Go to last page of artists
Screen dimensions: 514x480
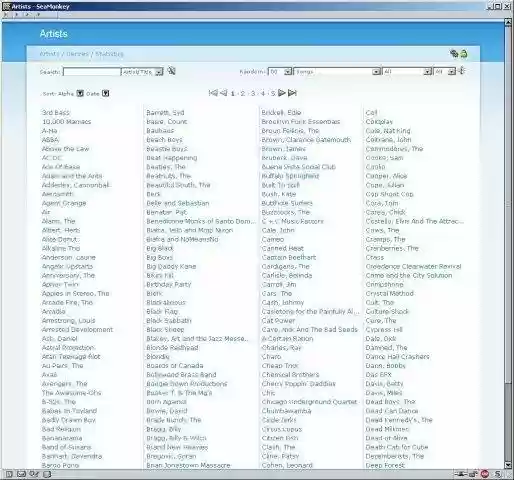(292, 93)
